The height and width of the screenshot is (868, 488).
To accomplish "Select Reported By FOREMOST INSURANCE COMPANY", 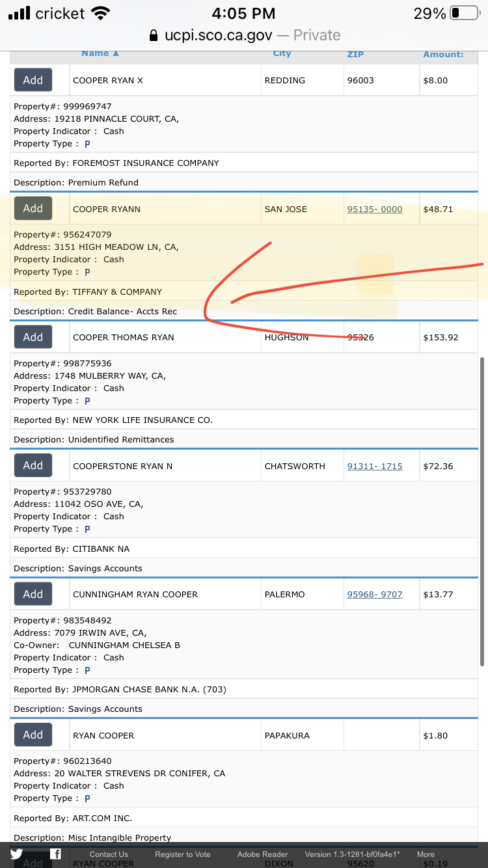I will pyautogui.click(x=116, y=163).
